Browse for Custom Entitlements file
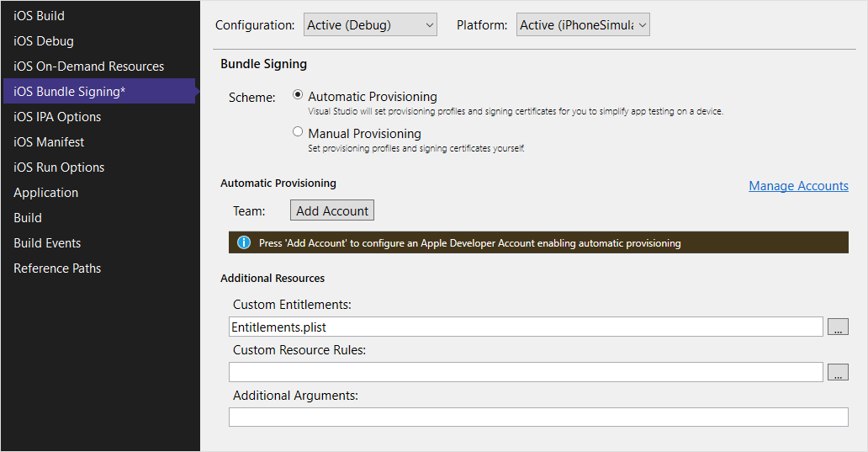Screen dimensions: 868x452 pyautogui.click(x=838, y=327)
